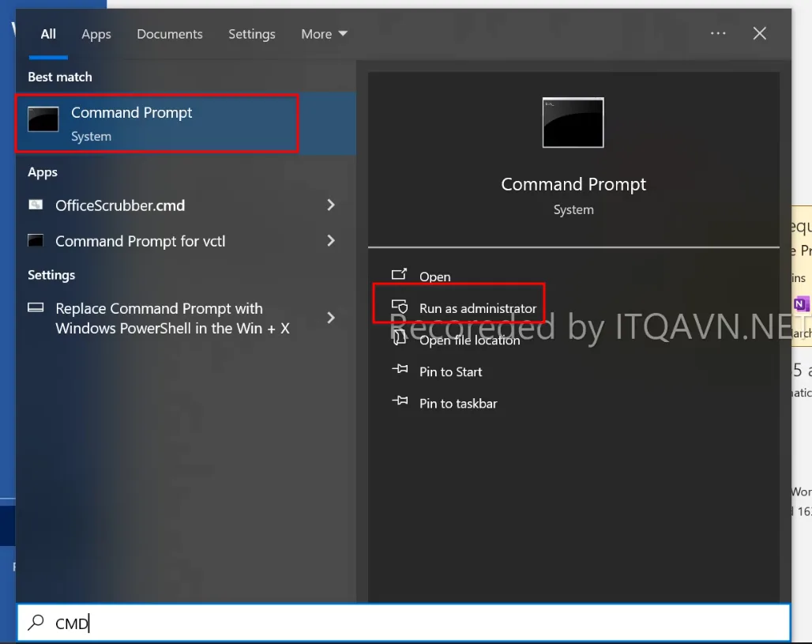Click the Pin to taskbar pin icon
This screenshot has height=644, width=812.
click(x=400, y=402)
